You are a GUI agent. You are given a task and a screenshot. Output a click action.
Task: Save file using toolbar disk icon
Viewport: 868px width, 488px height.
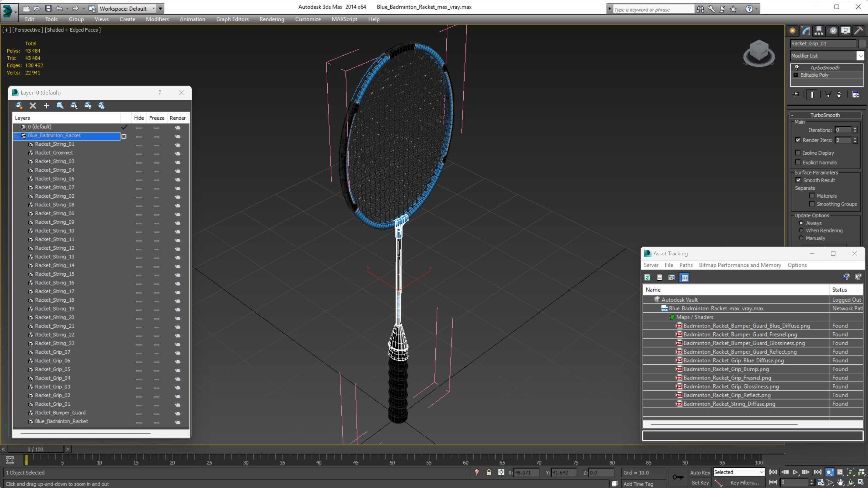tap(48, 9)
